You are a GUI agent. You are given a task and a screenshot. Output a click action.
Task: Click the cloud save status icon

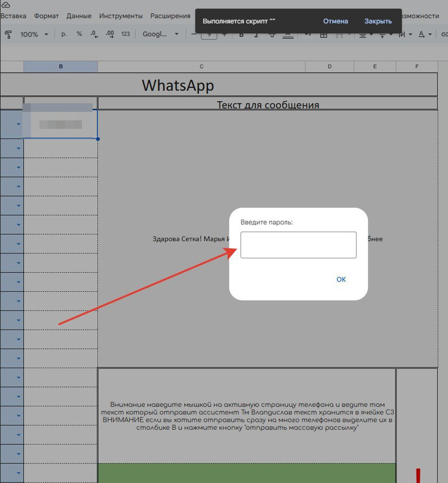pyautogui.click(x=5, y=4)
